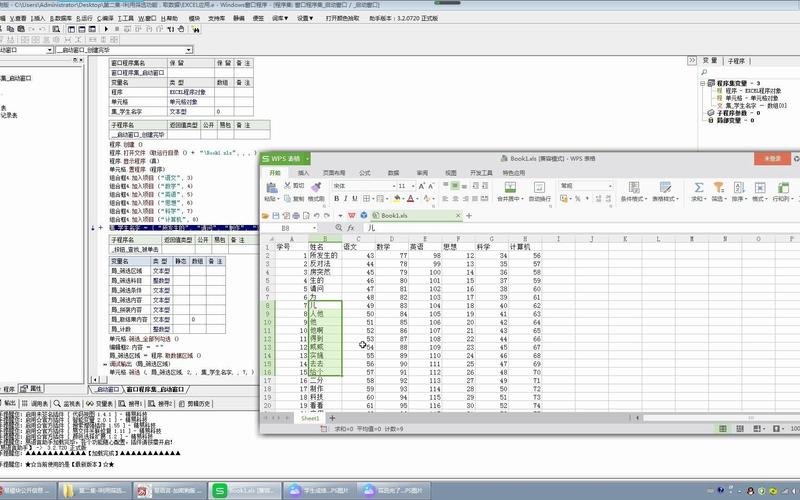Click the Run arrow in the IDE toolbar
Image resolution: width=800 pixels, height=500 pixels.
pyautogui.click(x=106, y=29)
